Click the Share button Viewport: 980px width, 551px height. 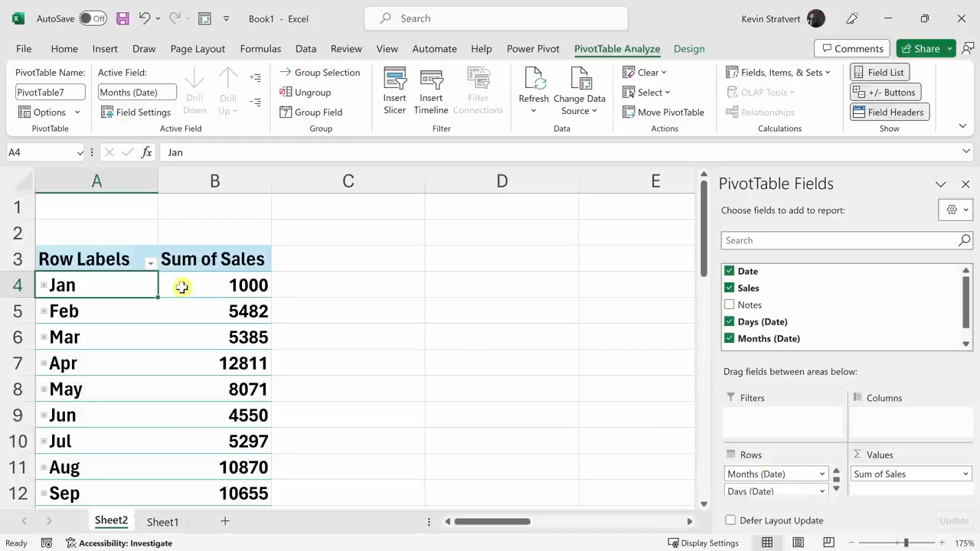pyautogui.click(x=920, y=48)
